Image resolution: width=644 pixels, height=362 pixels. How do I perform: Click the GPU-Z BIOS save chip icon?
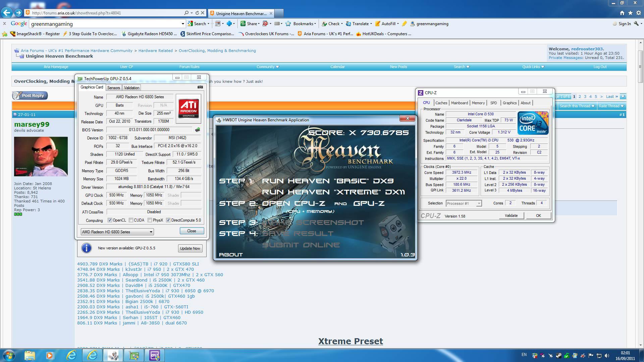(x=198, y=130)
